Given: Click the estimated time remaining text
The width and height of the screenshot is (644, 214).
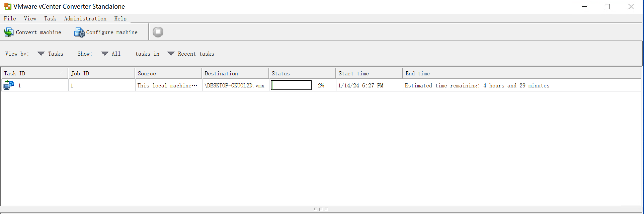Looking at the screenshot, I should 477,85.
